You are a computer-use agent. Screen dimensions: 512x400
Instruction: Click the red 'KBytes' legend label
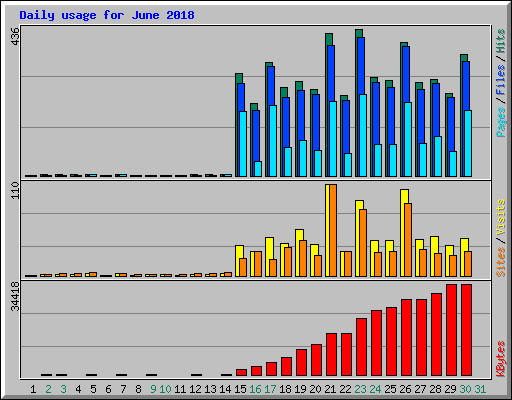[x=500, y=359]
